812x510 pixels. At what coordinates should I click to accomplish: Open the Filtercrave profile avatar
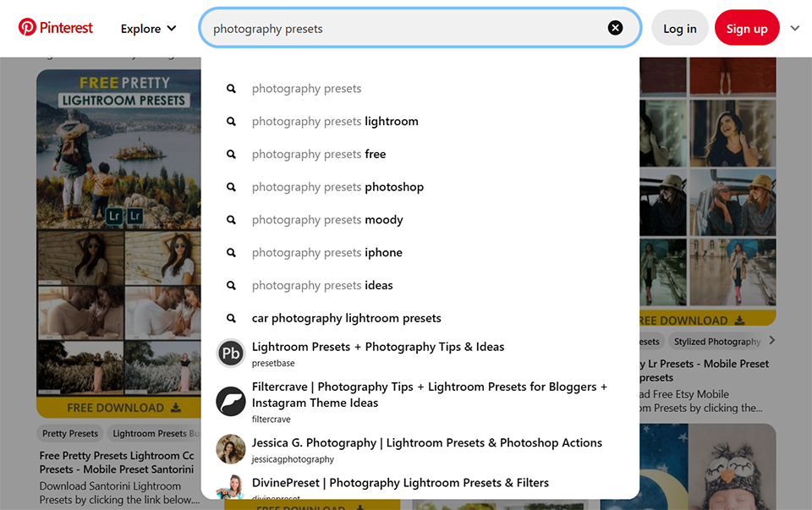(230, 401)
